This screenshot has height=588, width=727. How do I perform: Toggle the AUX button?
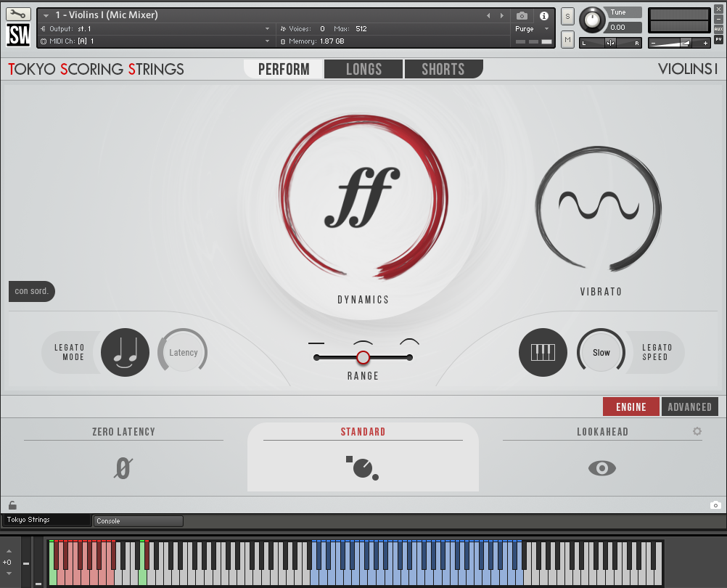pos(718,29)
